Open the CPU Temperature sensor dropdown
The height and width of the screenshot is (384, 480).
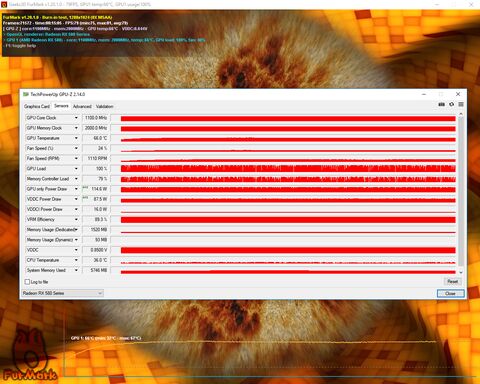[x=76, y=260]
